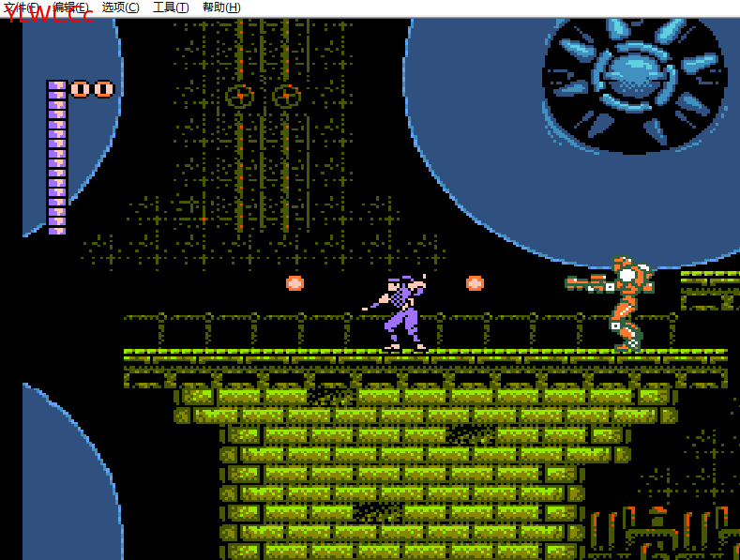740x560 pixels.
Task: Click the purple vertical health bar
Action: tap(57, 158)
